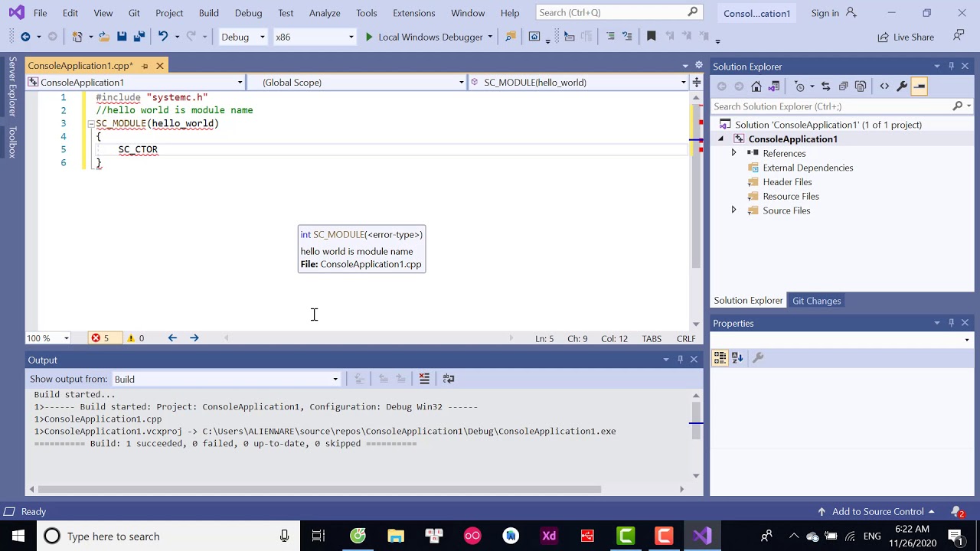980x551 pixels.
Task: Sync Solution Explorer with the active document
Action: [825, 86]
